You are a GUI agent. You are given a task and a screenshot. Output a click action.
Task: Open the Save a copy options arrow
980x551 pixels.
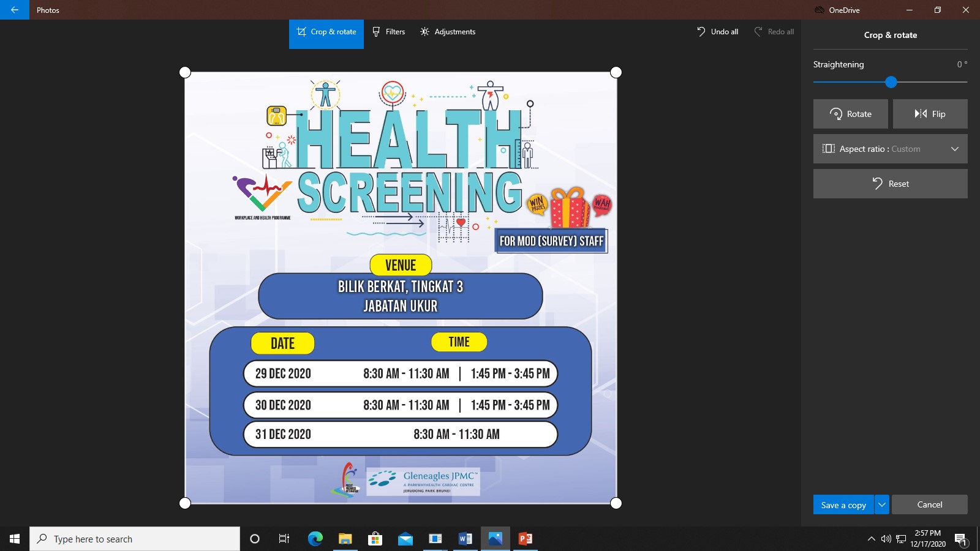(882, 504)
